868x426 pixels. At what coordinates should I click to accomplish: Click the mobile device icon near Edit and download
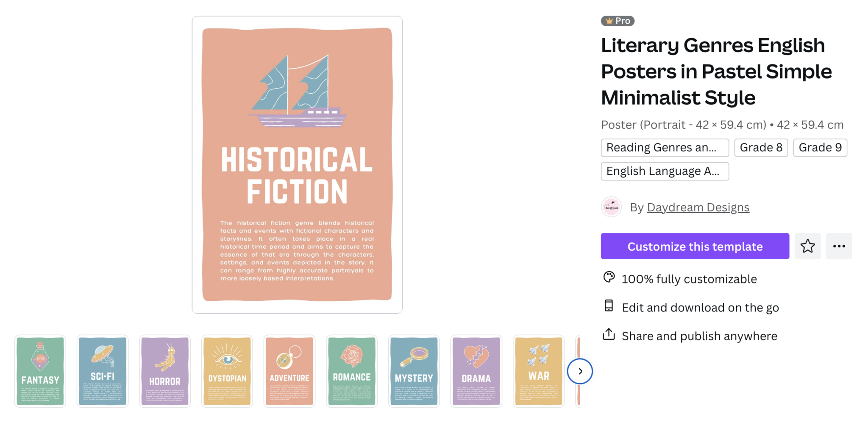pyautogui.click(x=609, y=306)
